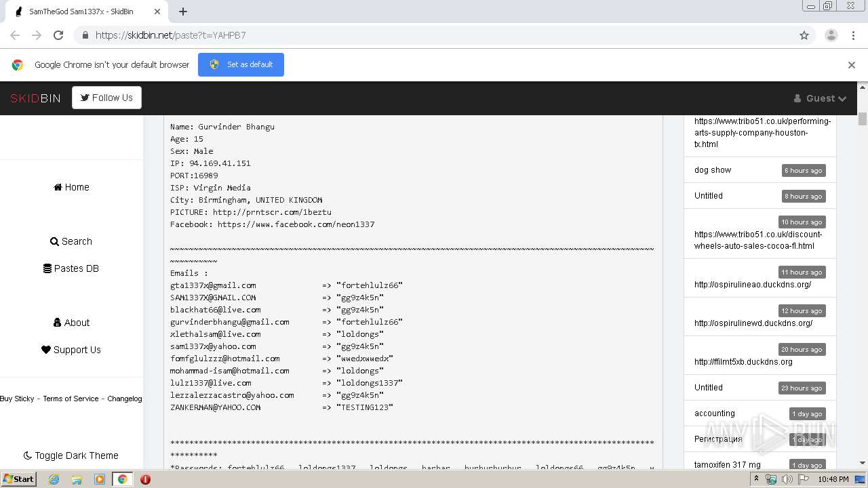The height and width of the screenshot is (488, 868).
Task: Open File Explorer from the taskbar
Action: point(77,479)
